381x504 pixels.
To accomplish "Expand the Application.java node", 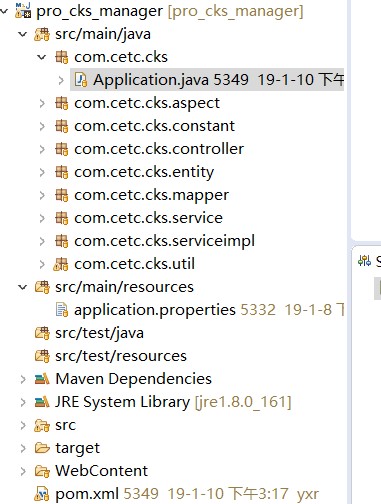I will [61, 80].
